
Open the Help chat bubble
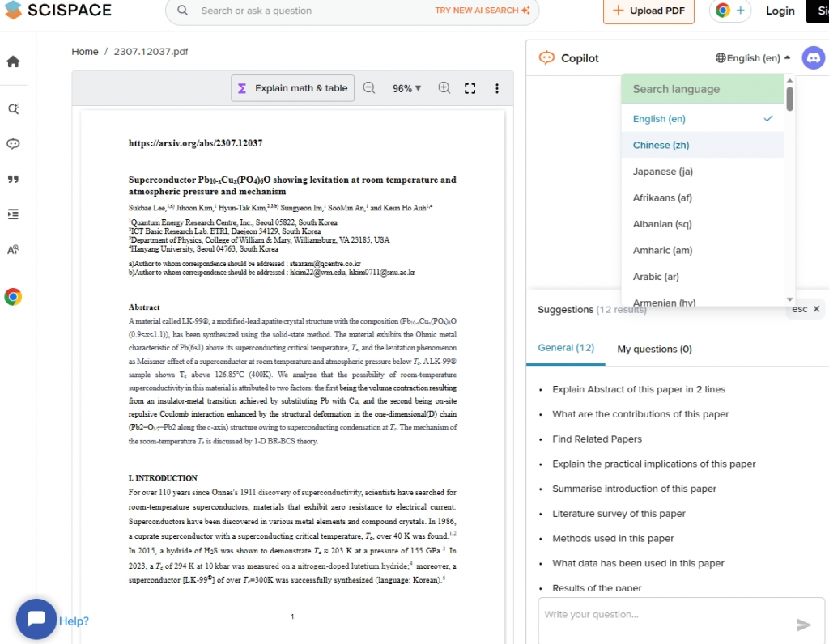click(x=36, y=619)
